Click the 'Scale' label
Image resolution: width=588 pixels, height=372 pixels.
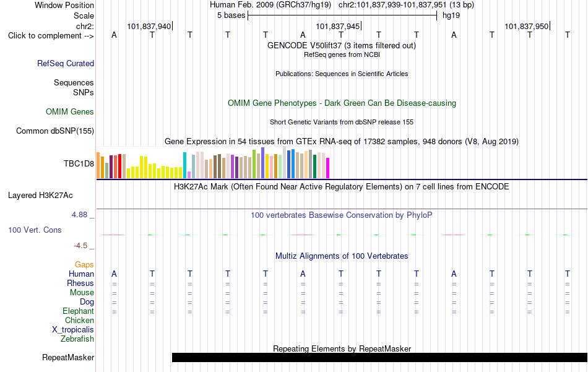pyautogui.click(x=84, y=15)
